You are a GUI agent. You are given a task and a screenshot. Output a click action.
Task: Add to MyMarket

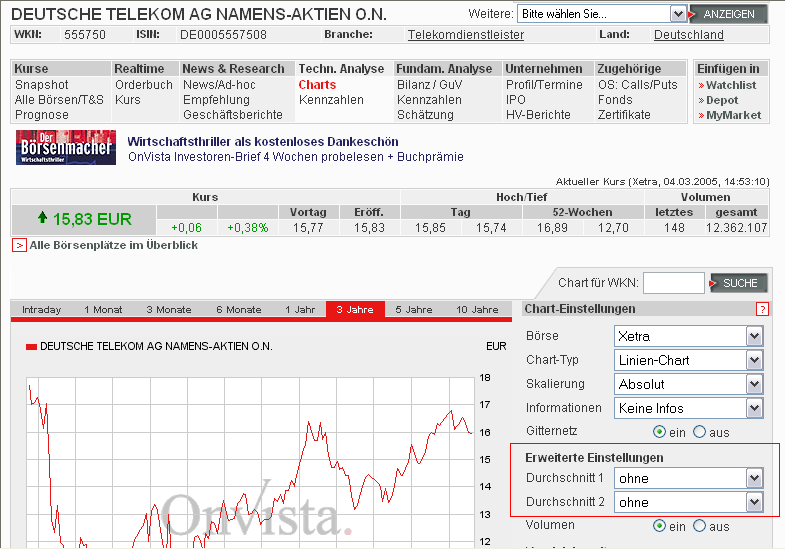coord(733,115)
